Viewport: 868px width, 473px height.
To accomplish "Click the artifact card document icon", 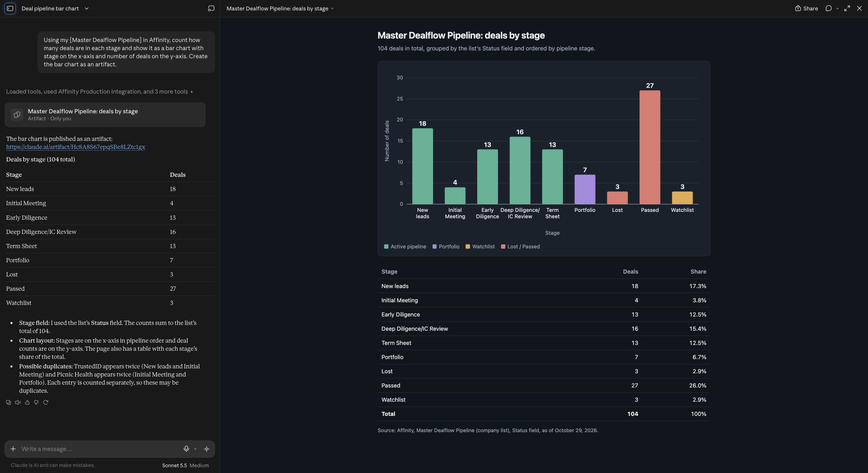I will [17, 115].
